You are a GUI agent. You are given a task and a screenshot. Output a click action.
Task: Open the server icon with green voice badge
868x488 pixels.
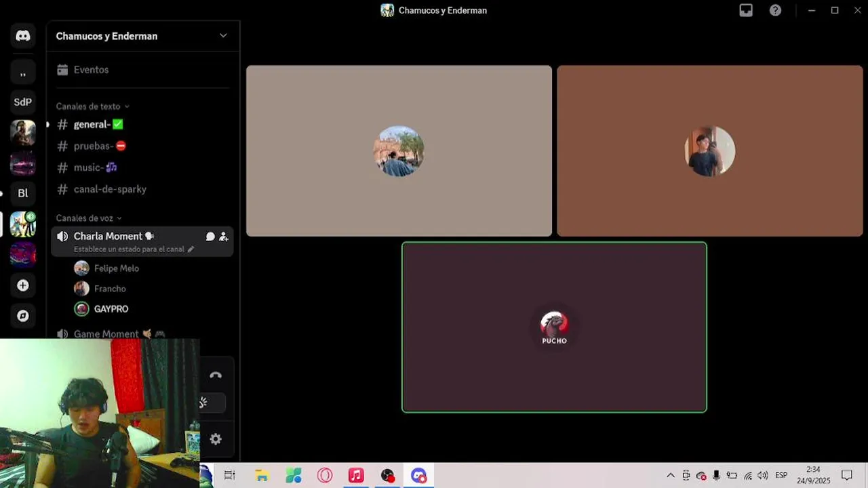pyautogui.click(x=23, y=224)
